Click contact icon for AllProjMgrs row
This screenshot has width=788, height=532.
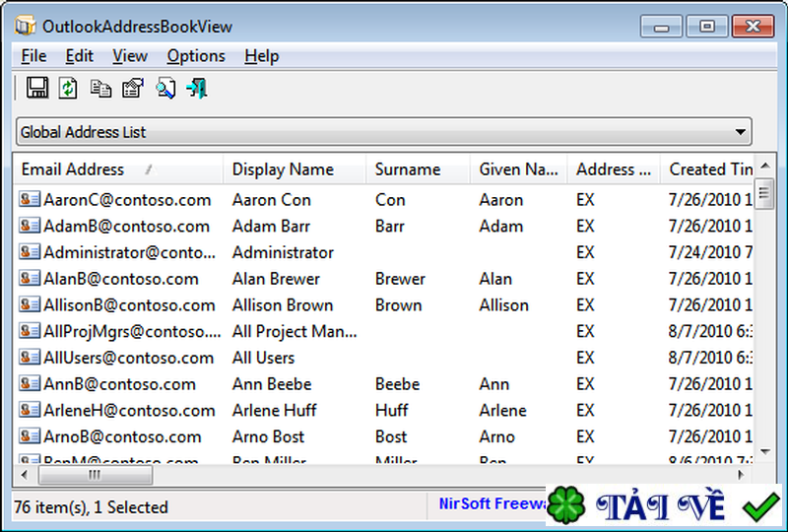(x=30, y=331)
